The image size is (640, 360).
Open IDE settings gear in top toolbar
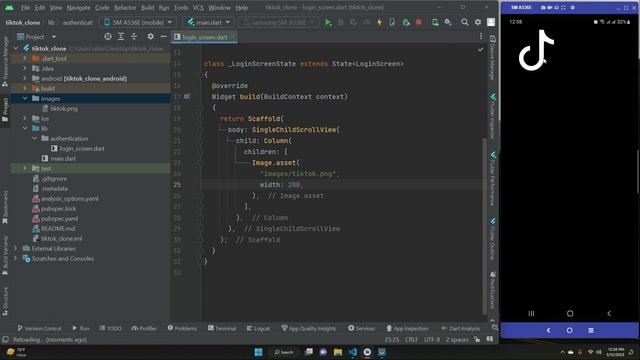478,22
